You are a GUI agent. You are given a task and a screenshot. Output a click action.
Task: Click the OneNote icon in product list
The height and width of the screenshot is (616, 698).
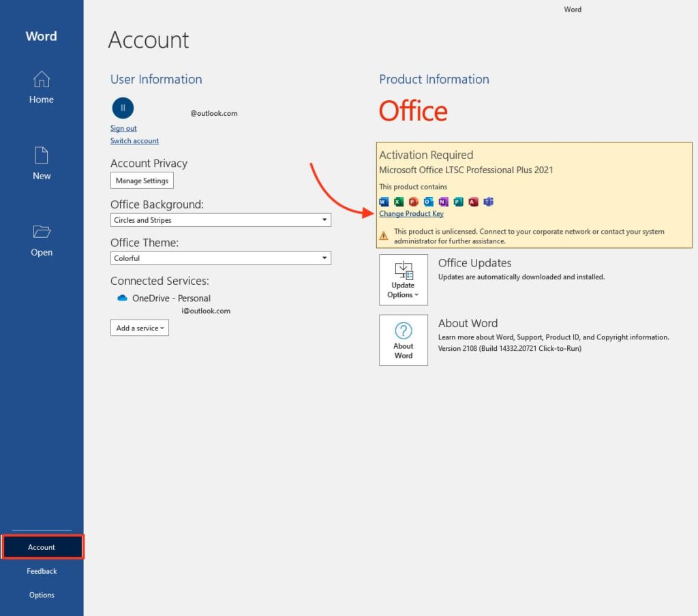pos(444,202)
